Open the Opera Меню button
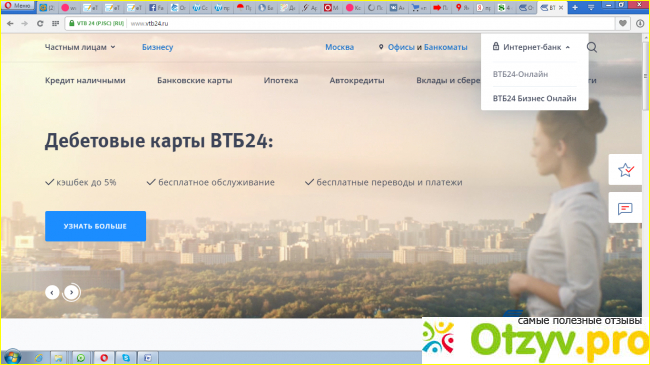Screen dimensions: 650x365 tap(18, 6)
